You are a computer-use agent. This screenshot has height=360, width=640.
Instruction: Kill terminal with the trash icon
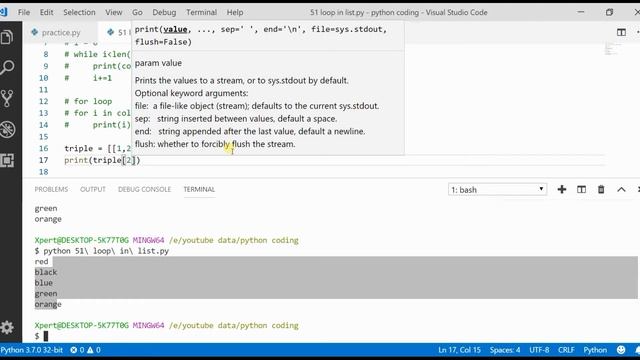(601, 189)
